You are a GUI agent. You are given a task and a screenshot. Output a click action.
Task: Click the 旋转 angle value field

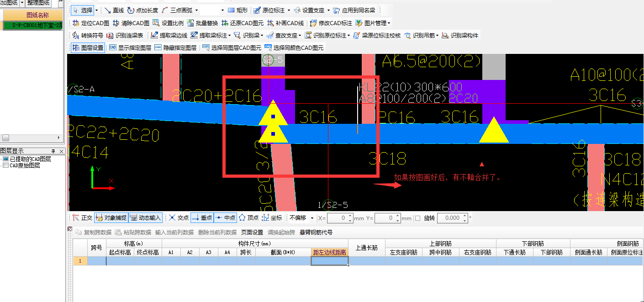tap(453, 218)
